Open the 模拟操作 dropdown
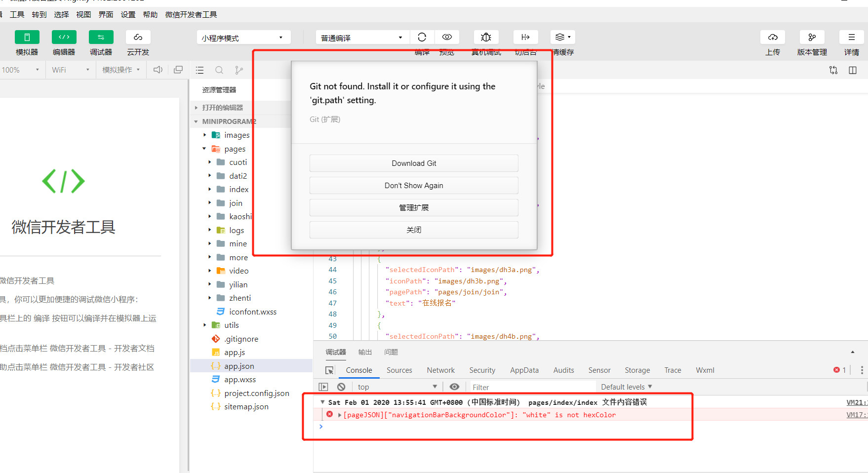 tap(121, 70)
